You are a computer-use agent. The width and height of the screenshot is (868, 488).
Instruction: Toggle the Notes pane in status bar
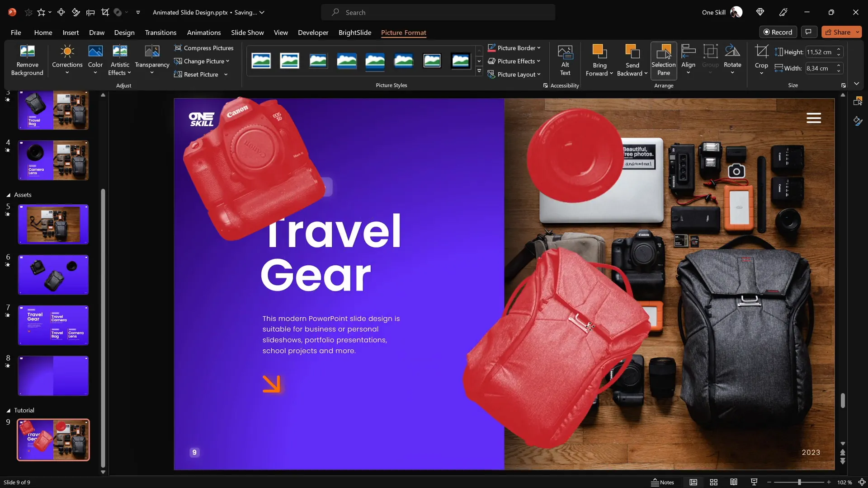tap(662, 482)
